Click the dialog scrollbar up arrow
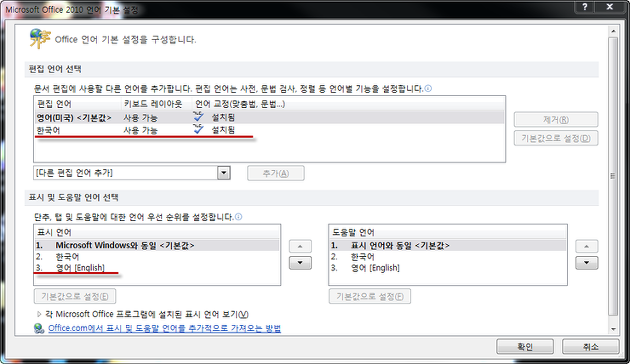 (613, 31)
